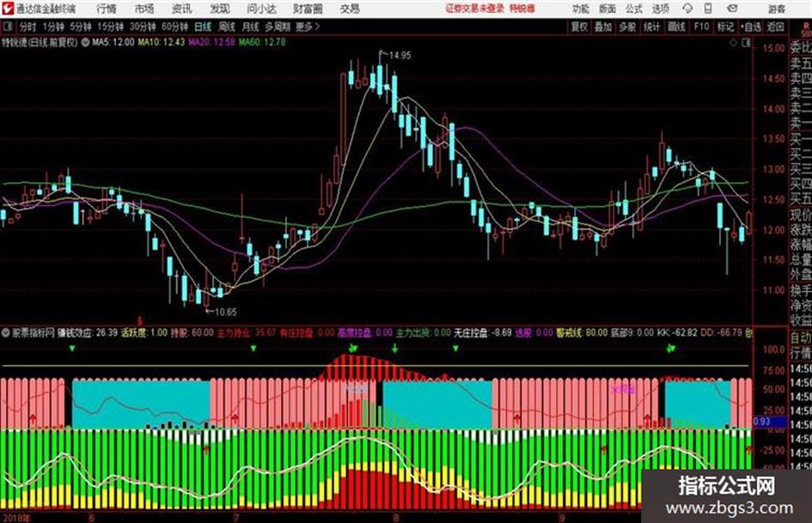
Task: Click the 复权 toolbar button
Action: pyautogui.click(x=579, y=27)
